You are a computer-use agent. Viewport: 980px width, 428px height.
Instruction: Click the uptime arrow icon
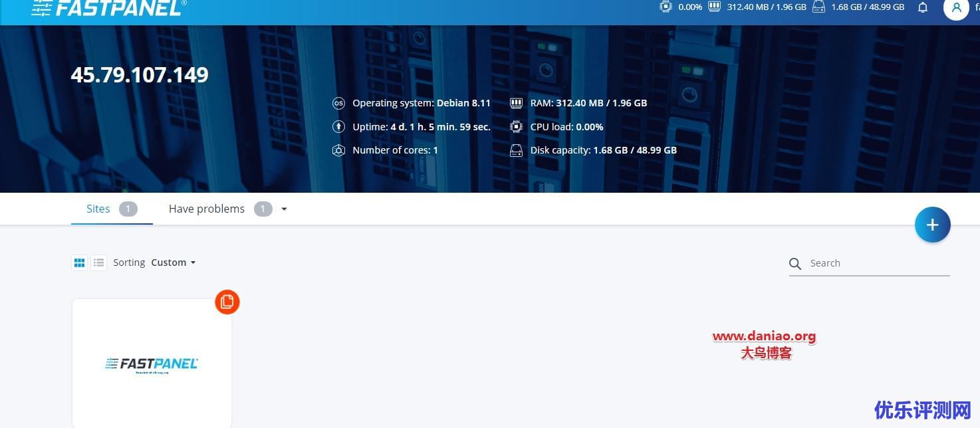(338, 126)
